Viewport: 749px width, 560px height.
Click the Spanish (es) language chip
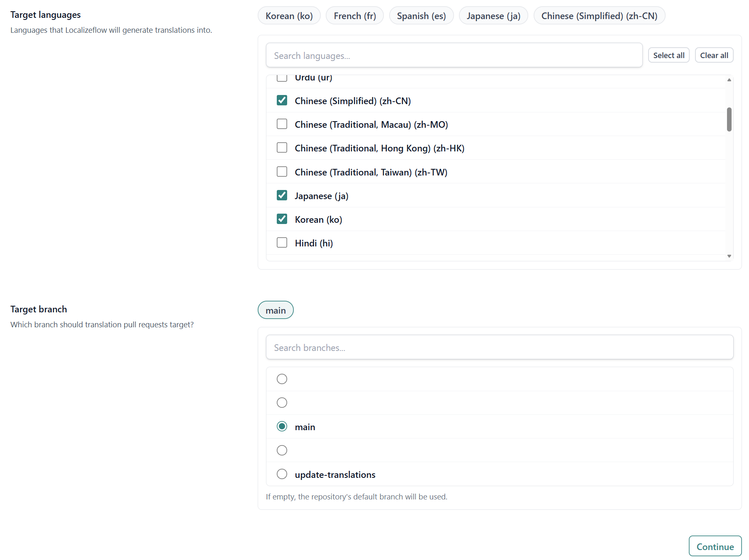pyautogui.click(x=421, y=15)
